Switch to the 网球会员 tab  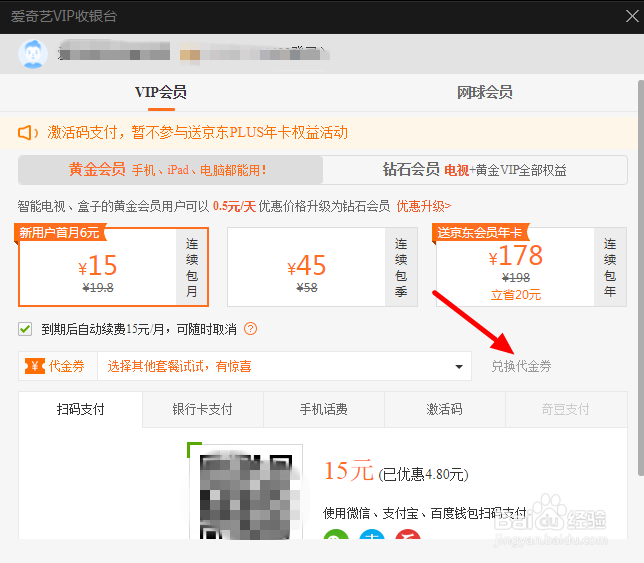485,92
